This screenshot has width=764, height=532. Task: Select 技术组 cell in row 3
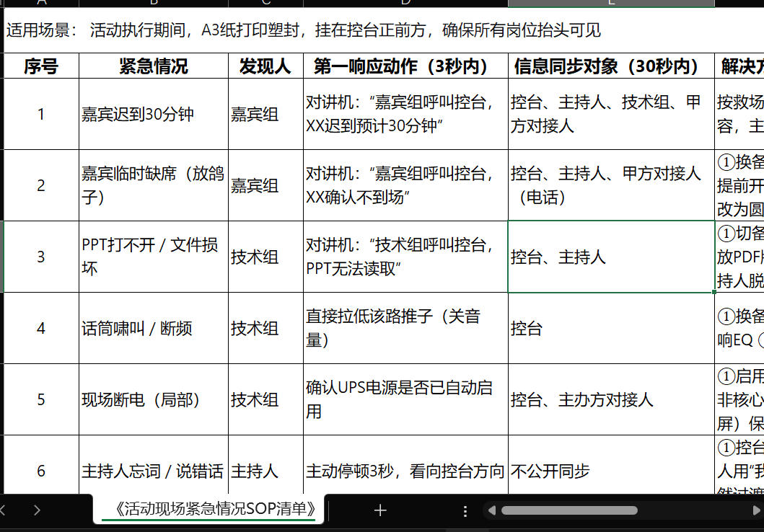click(x=265, y=257)
